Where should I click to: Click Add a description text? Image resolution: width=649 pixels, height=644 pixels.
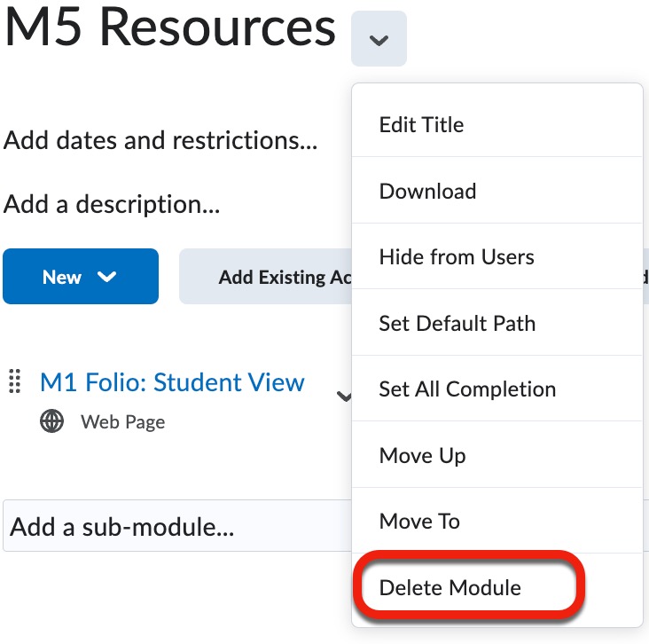pos(112,204)
